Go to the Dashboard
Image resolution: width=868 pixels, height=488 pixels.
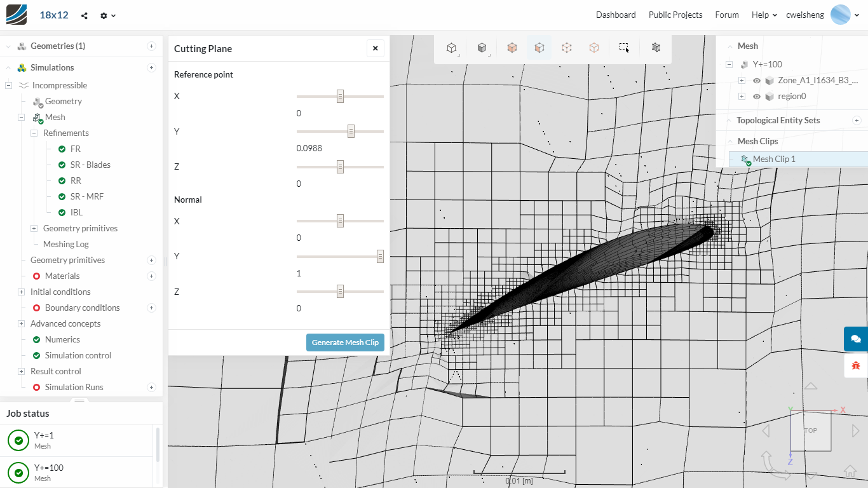tap(615, 15)
